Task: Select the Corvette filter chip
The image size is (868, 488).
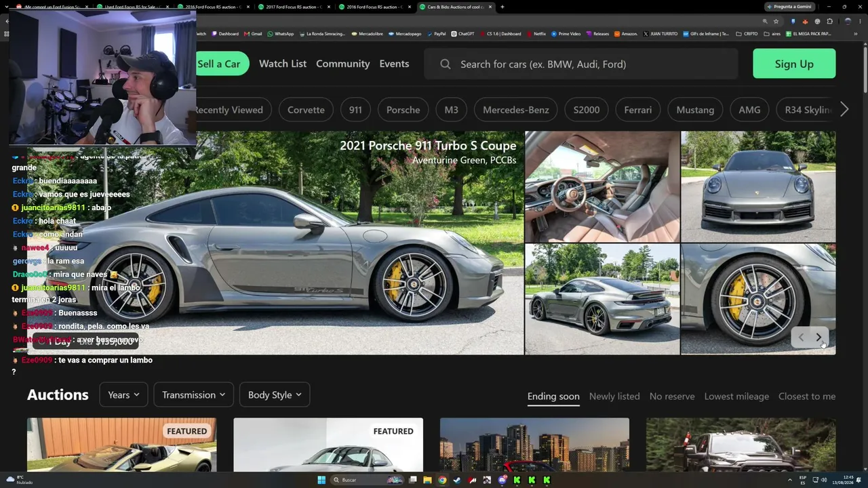Action: click(306, 110)
